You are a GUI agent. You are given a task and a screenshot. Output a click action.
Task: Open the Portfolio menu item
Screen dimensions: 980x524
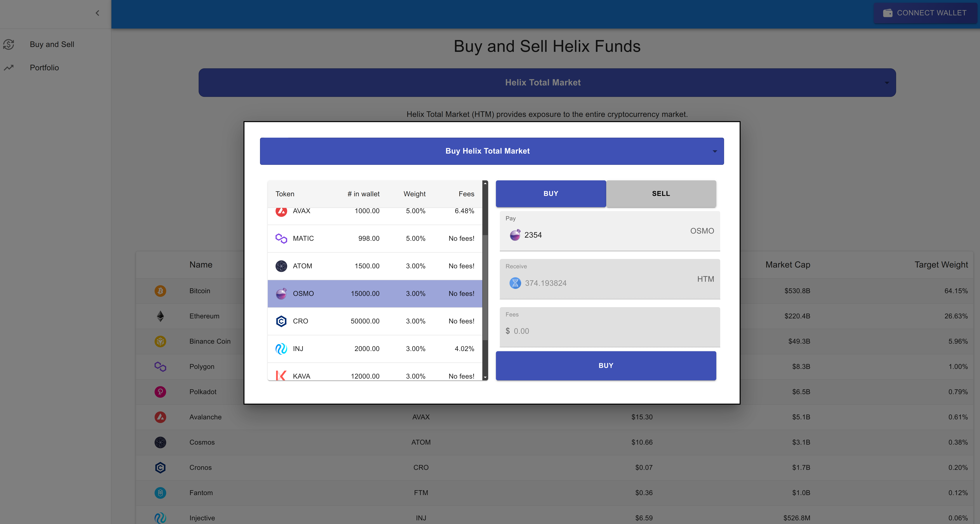point(44,68)
